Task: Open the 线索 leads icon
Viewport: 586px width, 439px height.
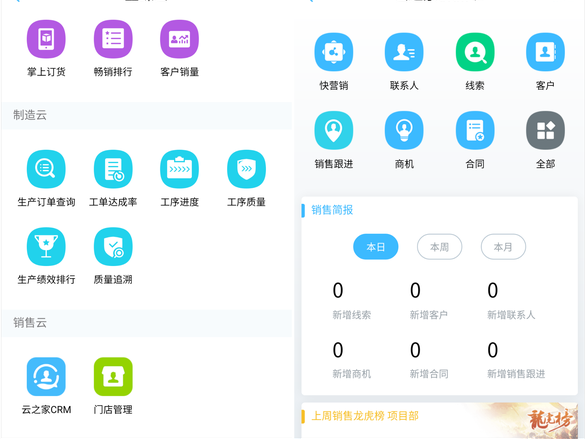Action: pos(475,52)
